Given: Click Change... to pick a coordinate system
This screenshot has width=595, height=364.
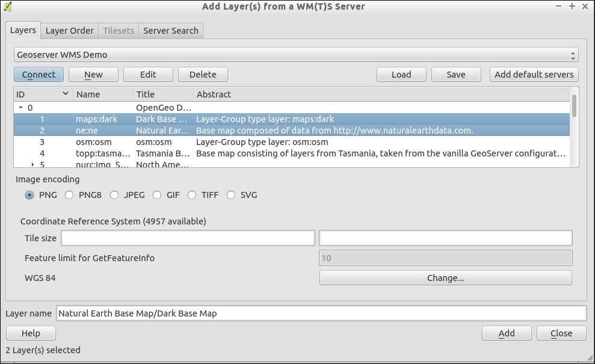Looking at the screenshot, I should (445, 278).
